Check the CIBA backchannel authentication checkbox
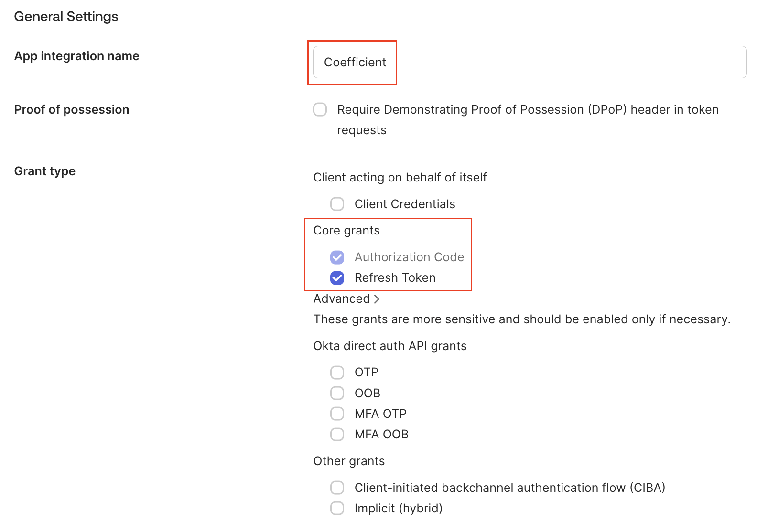 [337, 488]
